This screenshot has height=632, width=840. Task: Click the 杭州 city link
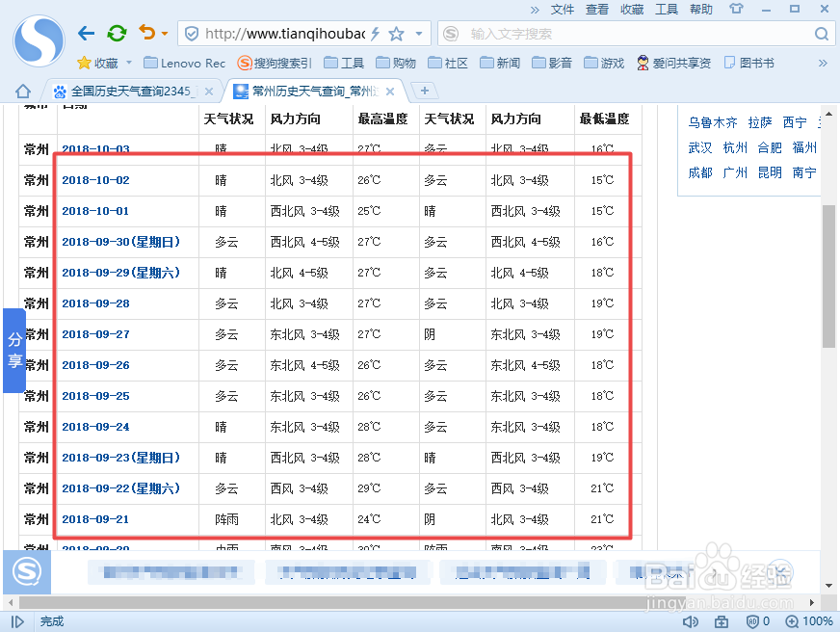click(735, 147)
